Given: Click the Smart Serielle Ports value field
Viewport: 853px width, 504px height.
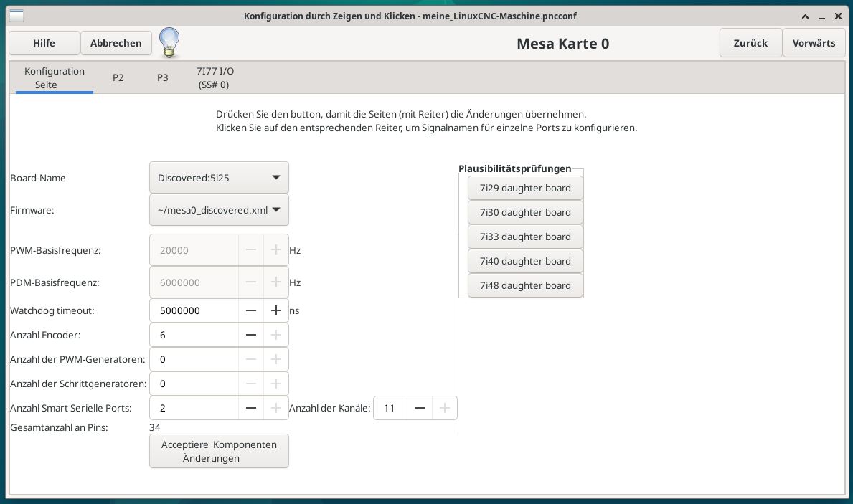Looking at the screenshot, I should 194,408.
